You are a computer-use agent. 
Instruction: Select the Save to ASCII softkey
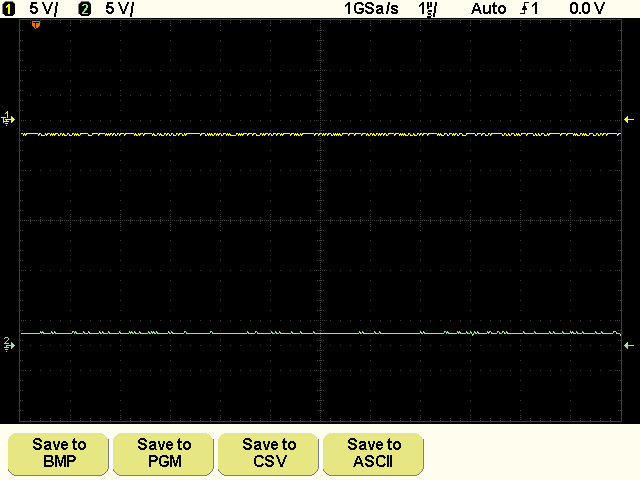[x=373, y=454]
